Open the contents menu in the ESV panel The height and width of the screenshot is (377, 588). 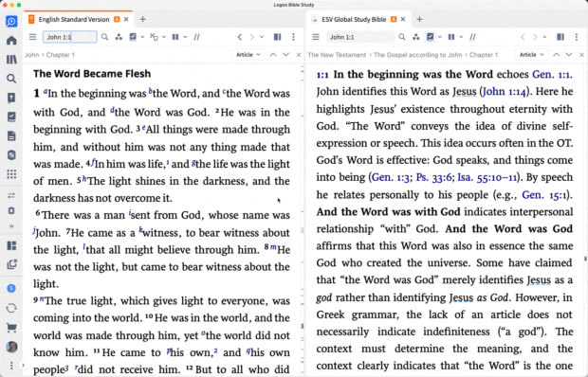point(33,37)
